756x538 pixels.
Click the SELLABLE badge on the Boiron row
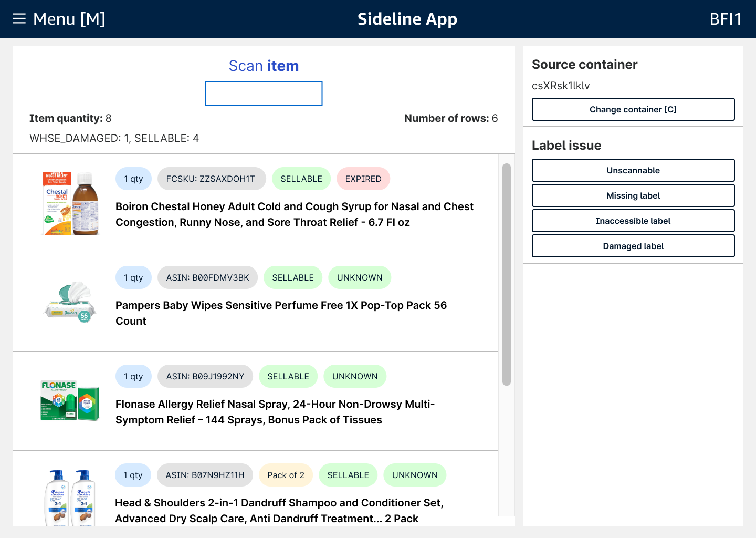click(x=301, y=179)
